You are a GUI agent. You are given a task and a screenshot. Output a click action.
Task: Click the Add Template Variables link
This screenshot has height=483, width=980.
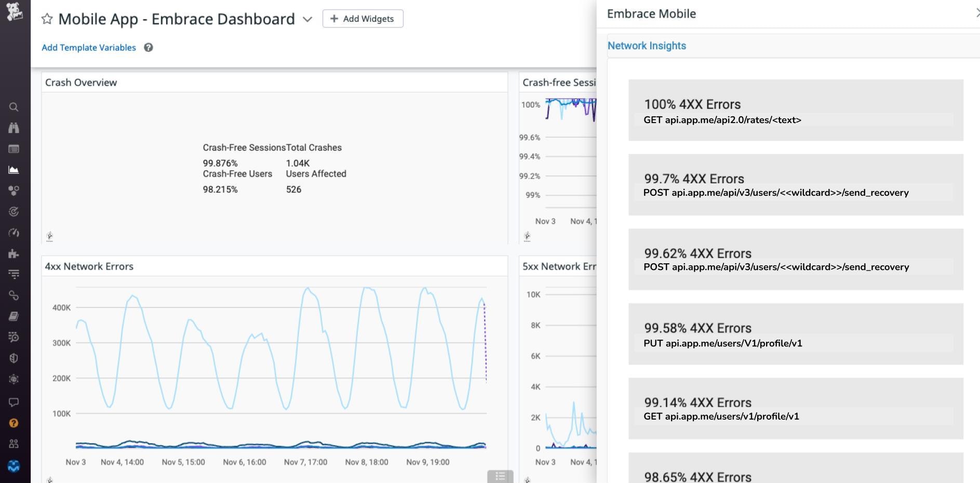pos(89,48)
